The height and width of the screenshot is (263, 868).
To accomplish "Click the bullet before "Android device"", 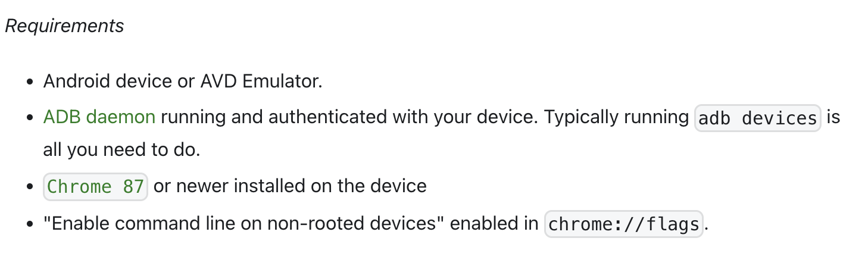I will pos(30,82).
